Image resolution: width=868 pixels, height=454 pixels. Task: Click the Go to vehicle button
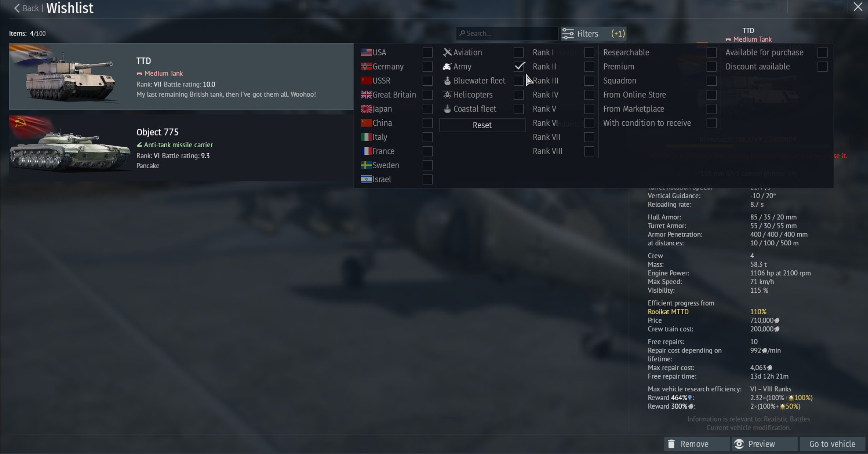point(832,444)
